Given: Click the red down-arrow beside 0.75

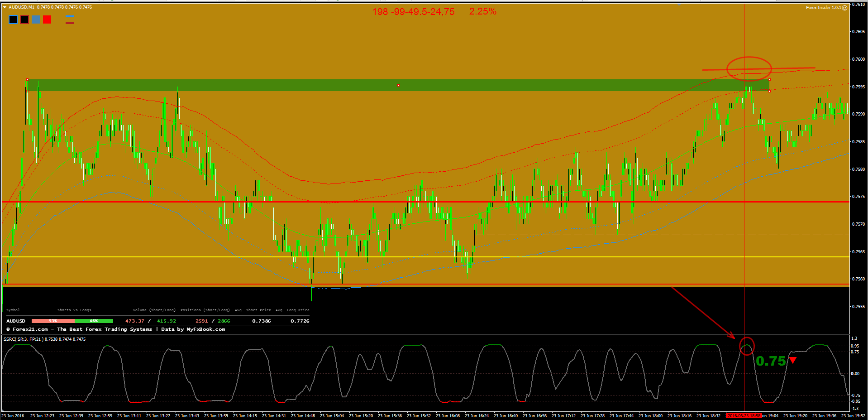Looking at the screenshot, I should coord(792,360).
